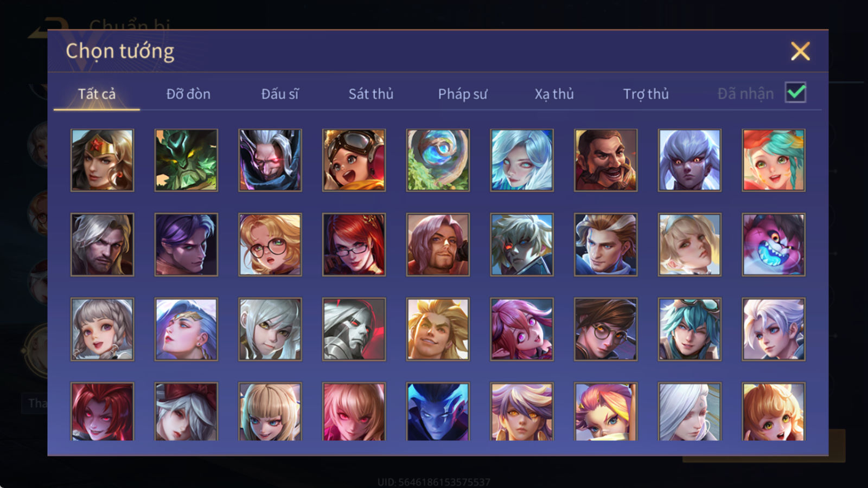Select the blonde girl with round glasses
The width and height of the screenshot is (868, 488).
point(270,245)
